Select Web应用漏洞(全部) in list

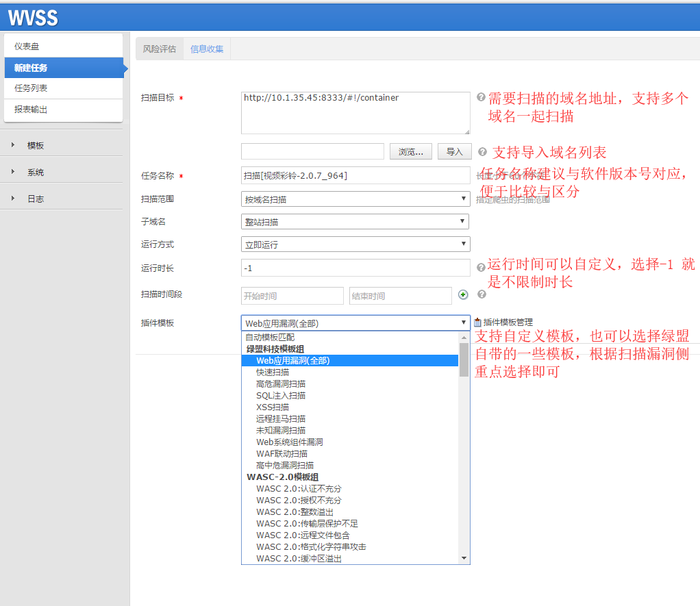point(350,361)
